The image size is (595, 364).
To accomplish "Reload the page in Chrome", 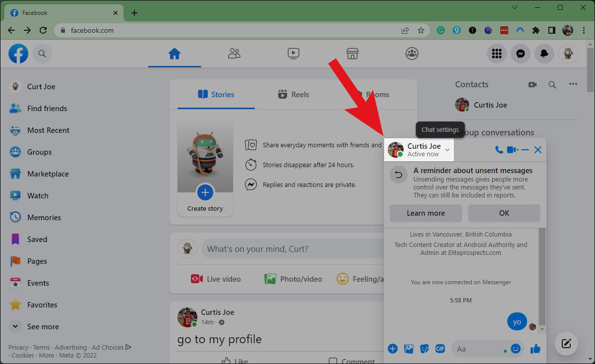I will (x=43, y=30).
